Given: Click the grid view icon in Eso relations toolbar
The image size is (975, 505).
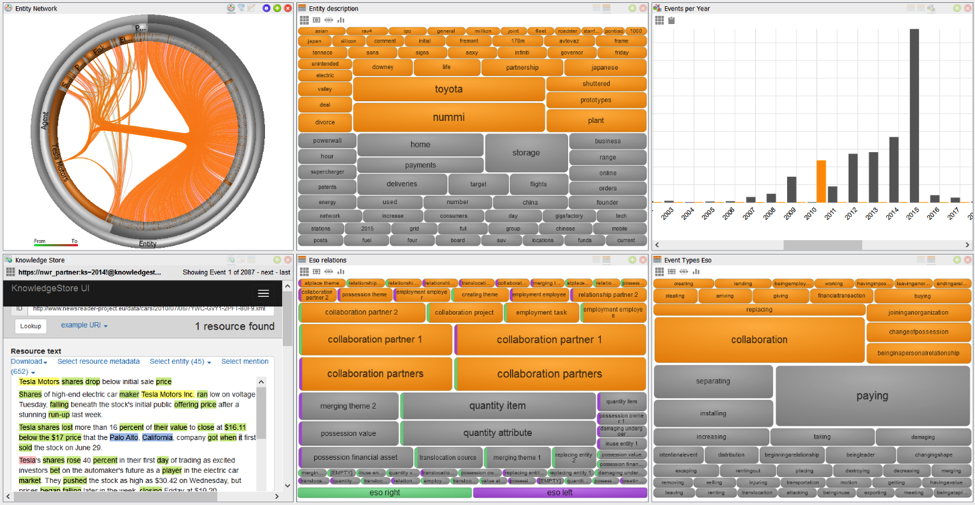Looking at the screenshot, I should tap(303, 271).
